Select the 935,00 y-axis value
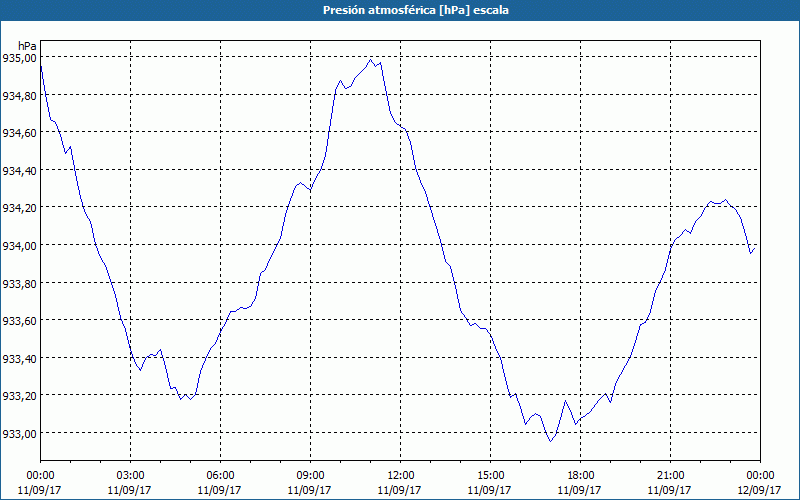The width and height of the screenshot is (800, 500). point(19,58)
